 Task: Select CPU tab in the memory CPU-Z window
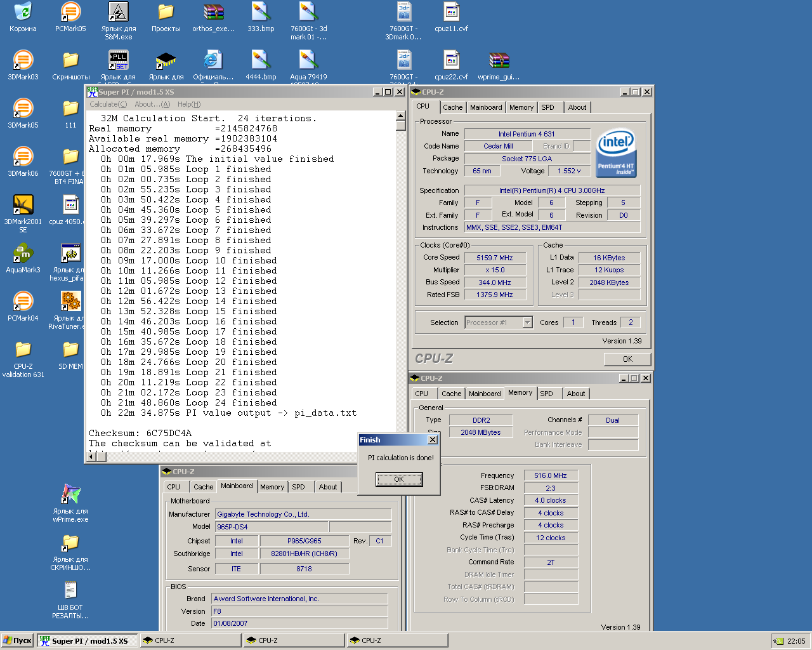click(422, 394)
